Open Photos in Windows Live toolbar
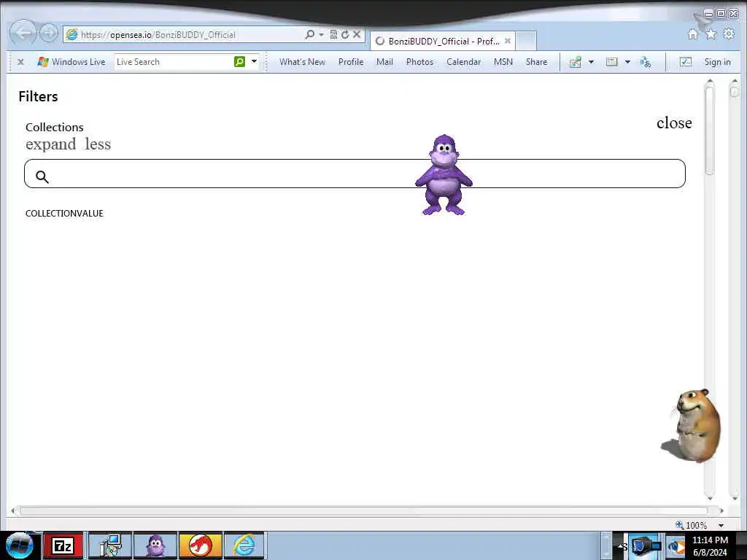 point(419,62)
